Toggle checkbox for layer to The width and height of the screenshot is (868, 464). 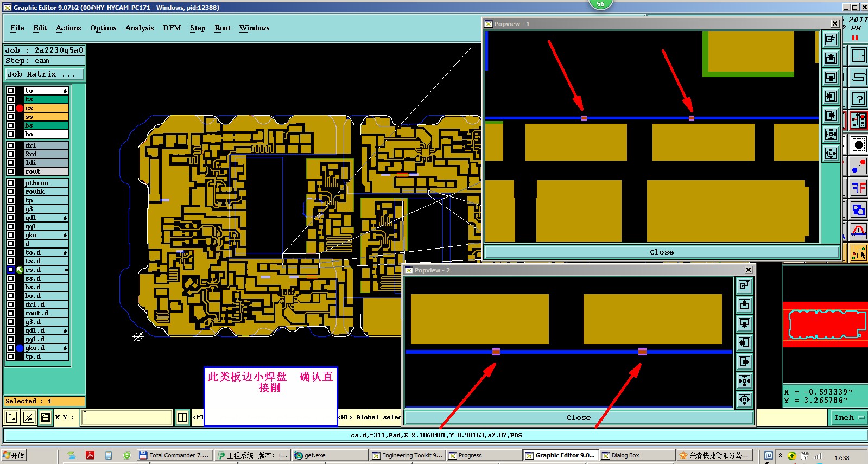click(11, 91)
